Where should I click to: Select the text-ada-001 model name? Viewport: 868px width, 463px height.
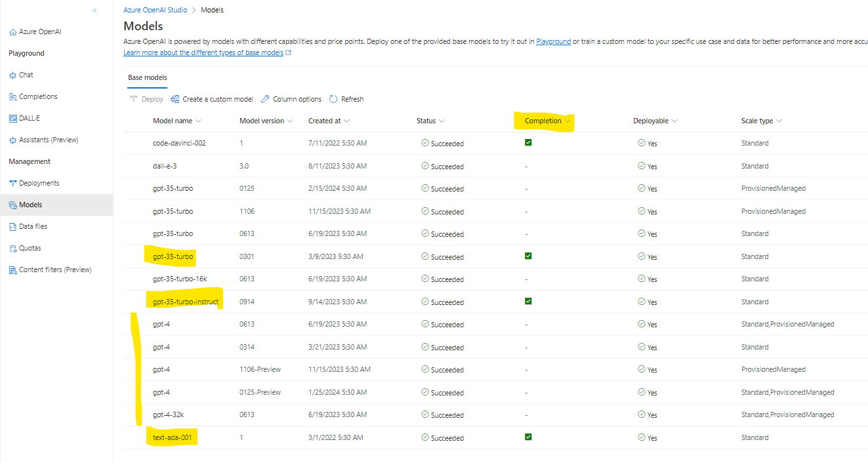click(173, 437)
